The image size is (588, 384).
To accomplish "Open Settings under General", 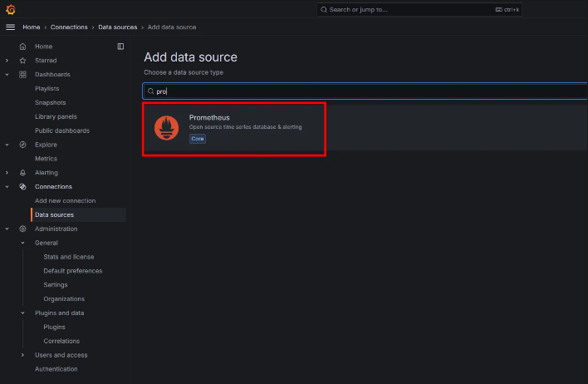I will [56, 285].
